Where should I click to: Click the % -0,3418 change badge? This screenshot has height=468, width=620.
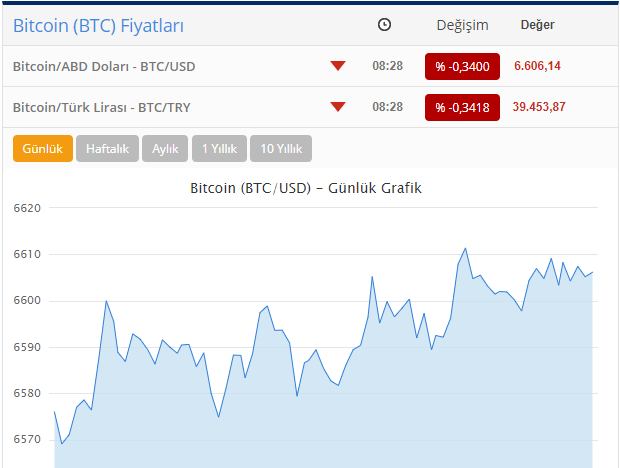(462, 108)
